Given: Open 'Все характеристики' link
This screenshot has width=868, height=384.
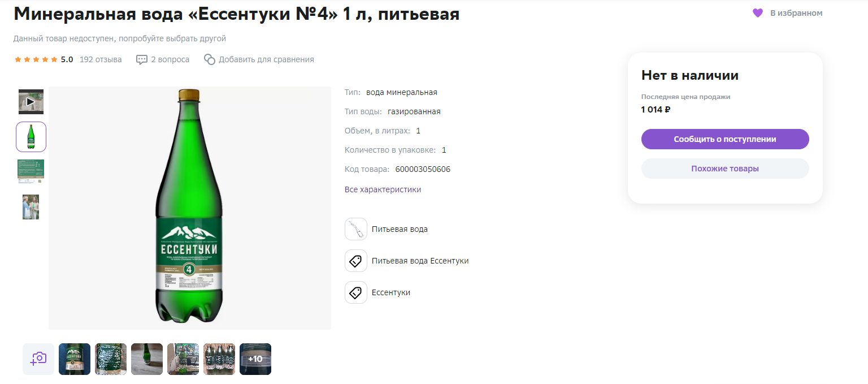Looking at the screenshot, I should point(383,189).
